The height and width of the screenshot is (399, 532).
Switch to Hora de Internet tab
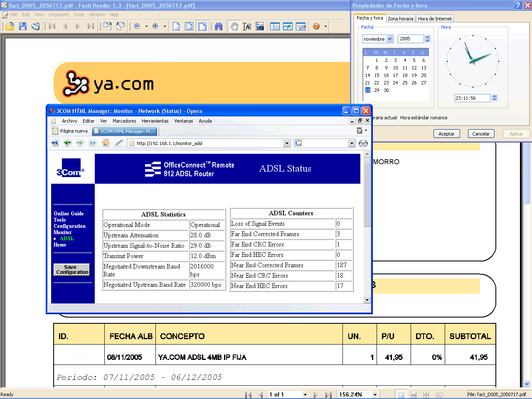435,19
